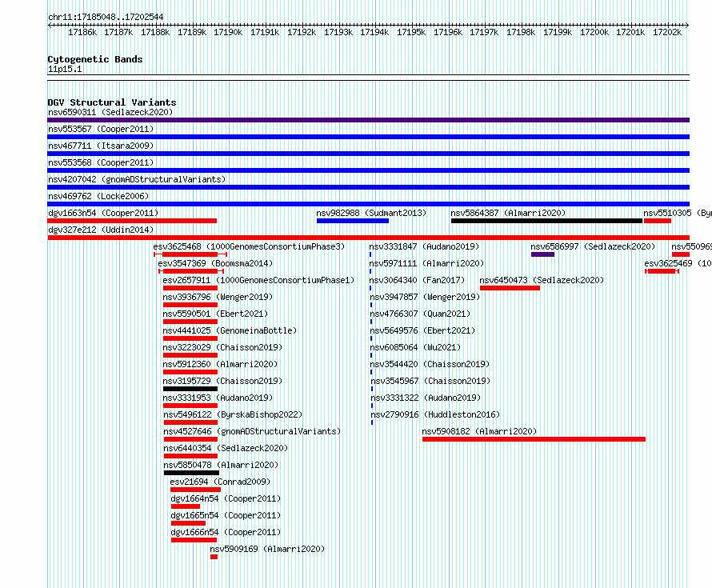Click the nsv6586997 (Sedlazeck2020) purple bar

[542, 254]
